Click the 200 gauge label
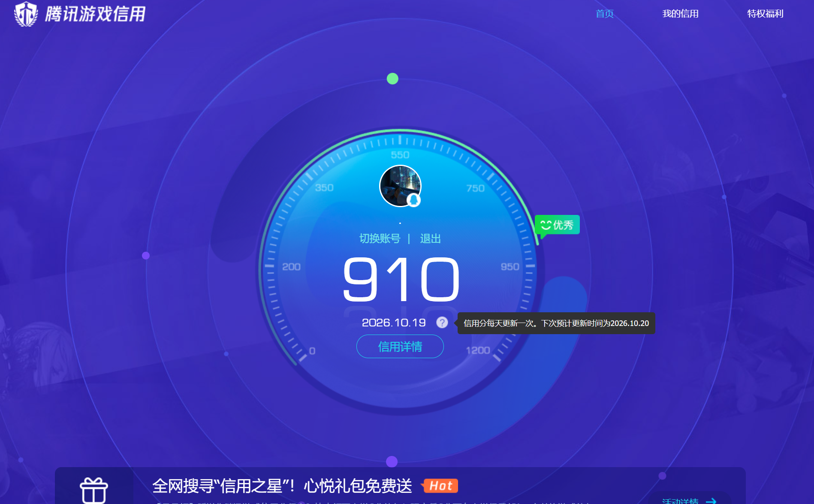The width and height of the screenshot is (814, 504). pos(291,267)
